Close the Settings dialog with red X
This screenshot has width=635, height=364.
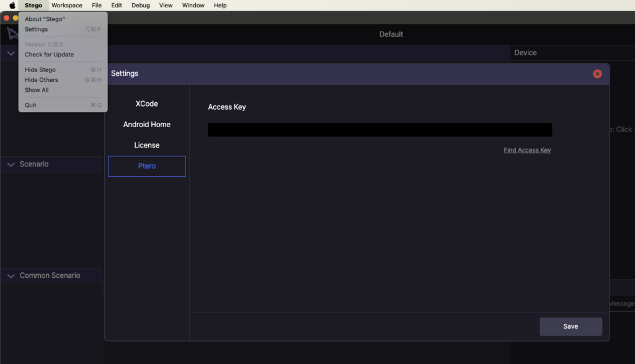pyautogui.click(x=597, y=74)
